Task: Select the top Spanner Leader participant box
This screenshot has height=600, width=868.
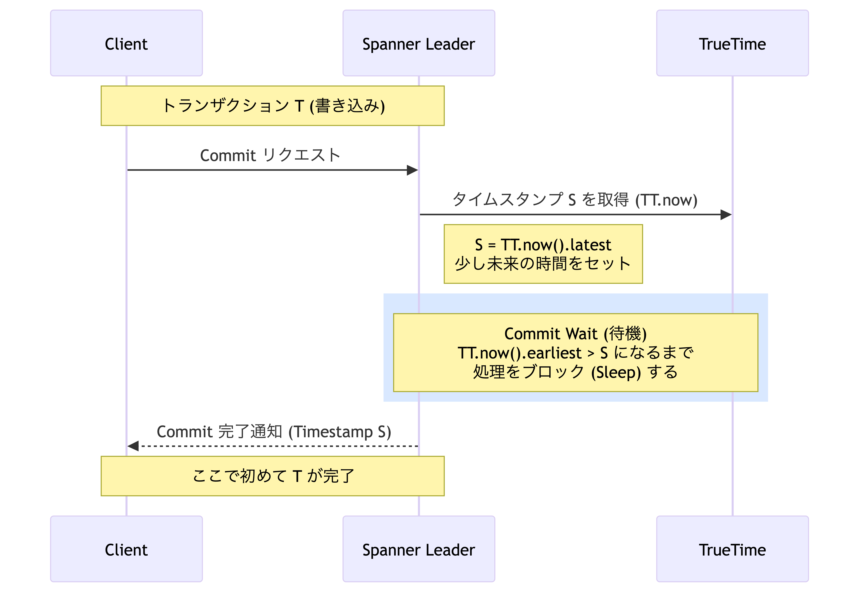Action: coord(418,43)
